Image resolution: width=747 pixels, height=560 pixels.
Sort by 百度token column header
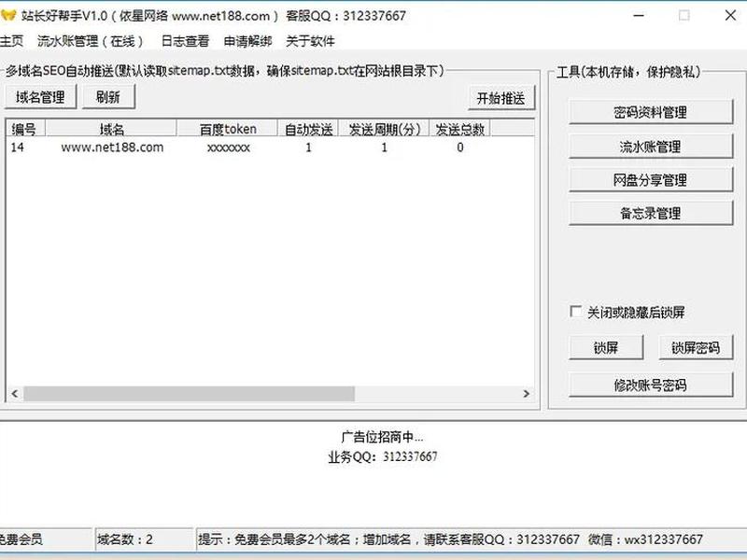(x=227, y=129)
